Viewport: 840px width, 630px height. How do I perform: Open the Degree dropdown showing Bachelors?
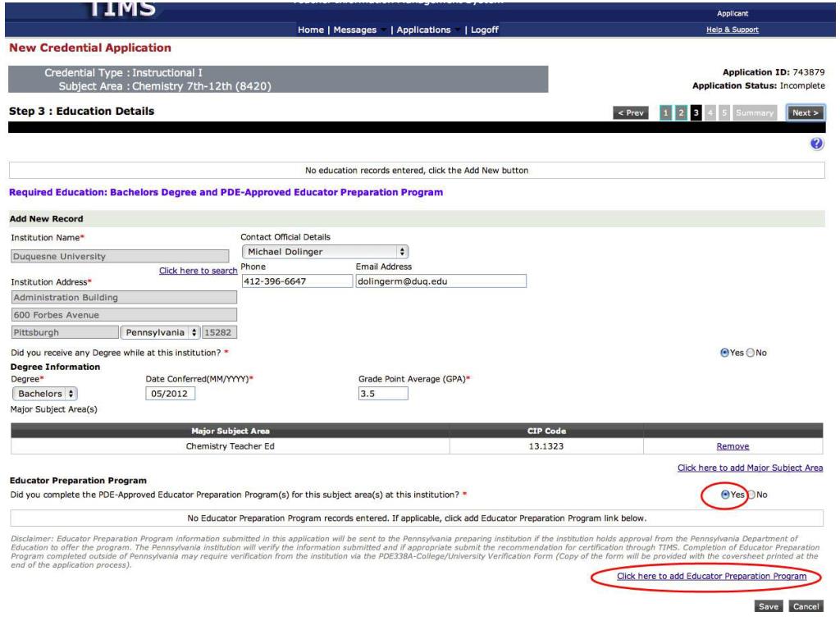pos(45,394)
